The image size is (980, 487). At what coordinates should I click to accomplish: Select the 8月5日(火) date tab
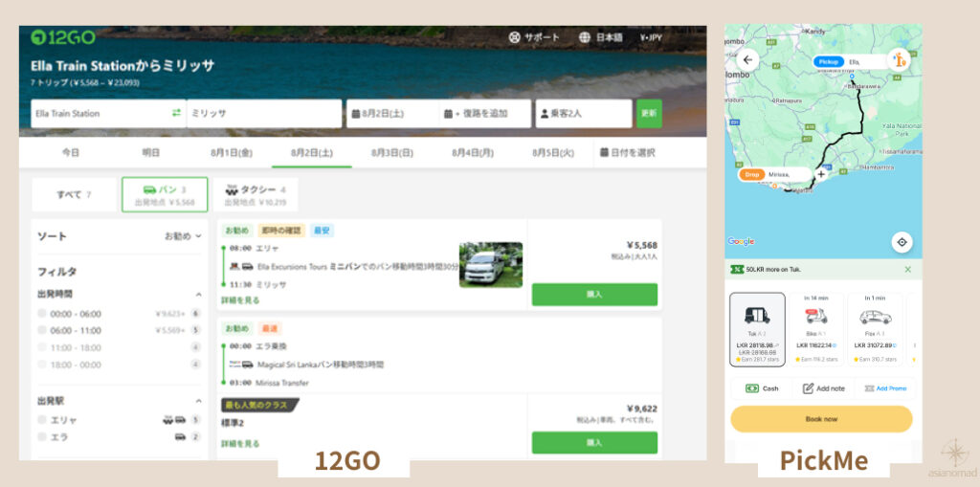pos(553,152)
